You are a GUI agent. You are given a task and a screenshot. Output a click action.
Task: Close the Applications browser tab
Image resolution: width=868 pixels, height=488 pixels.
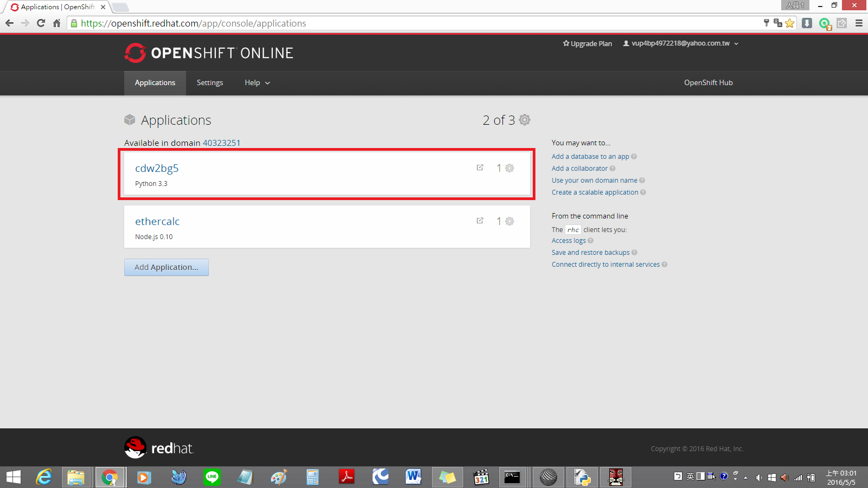pos(103,7)
